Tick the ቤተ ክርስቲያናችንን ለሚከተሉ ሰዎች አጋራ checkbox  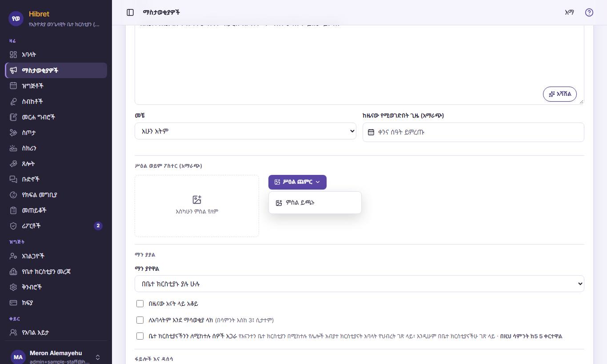(x=140, y=336)
